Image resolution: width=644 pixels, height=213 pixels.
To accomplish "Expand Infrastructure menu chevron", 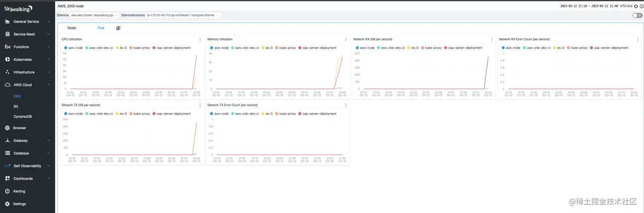I will tap(49, 72).
